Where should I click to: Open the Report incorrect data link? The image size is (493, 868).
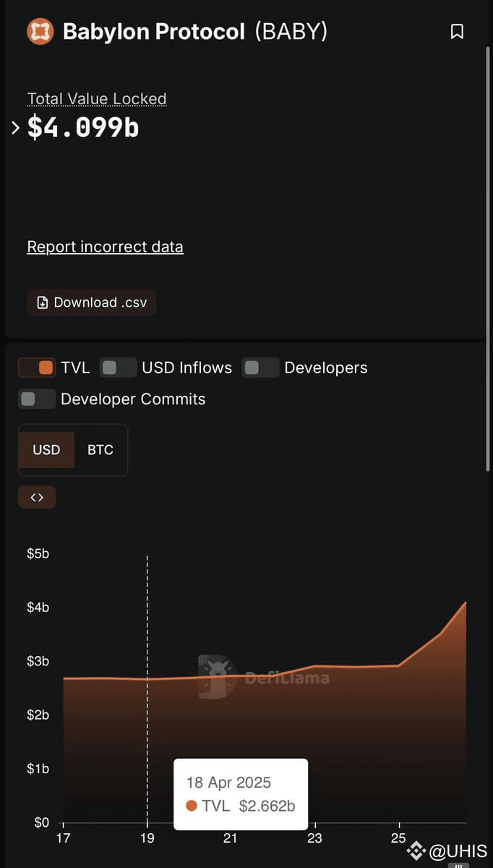pyautogui.click(x=105, y=247)
